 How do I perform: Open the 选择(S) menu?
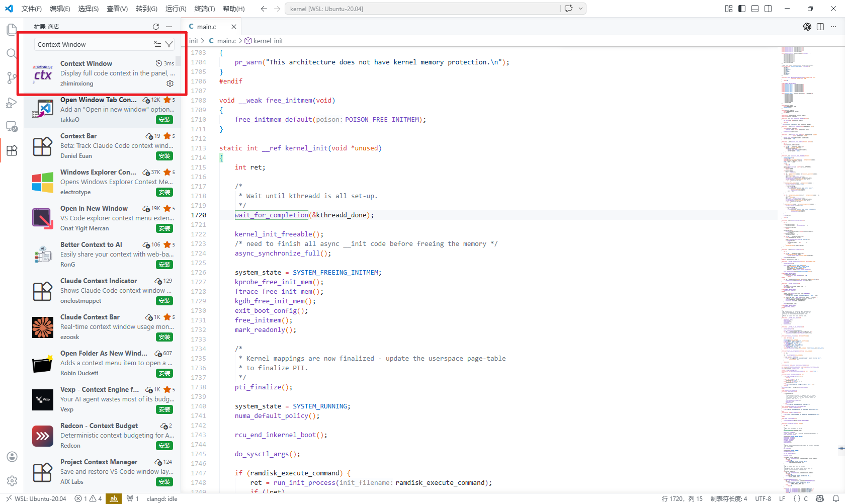click(x=89, y=9)
